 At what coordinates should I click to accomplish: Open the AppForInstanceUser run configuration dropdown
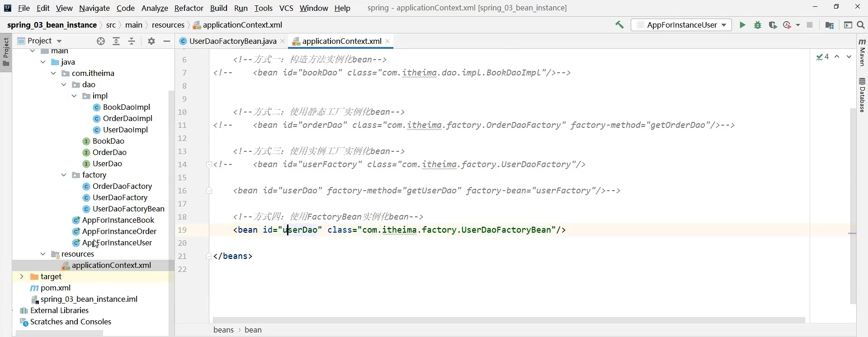(681, 25)
